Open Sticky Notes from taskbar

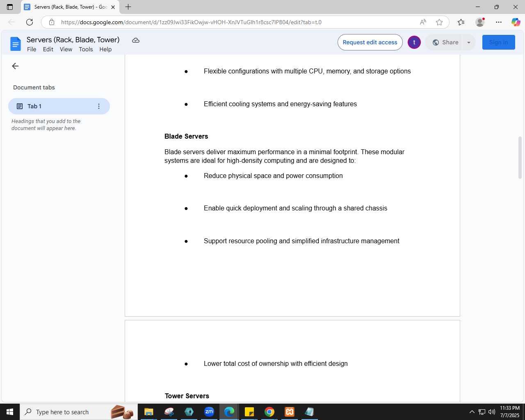249,412
